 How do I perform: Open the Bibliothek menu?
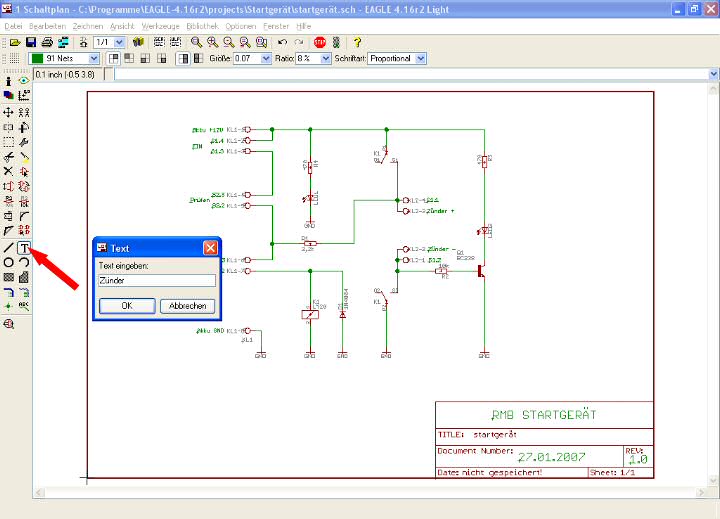click(201, 24)
